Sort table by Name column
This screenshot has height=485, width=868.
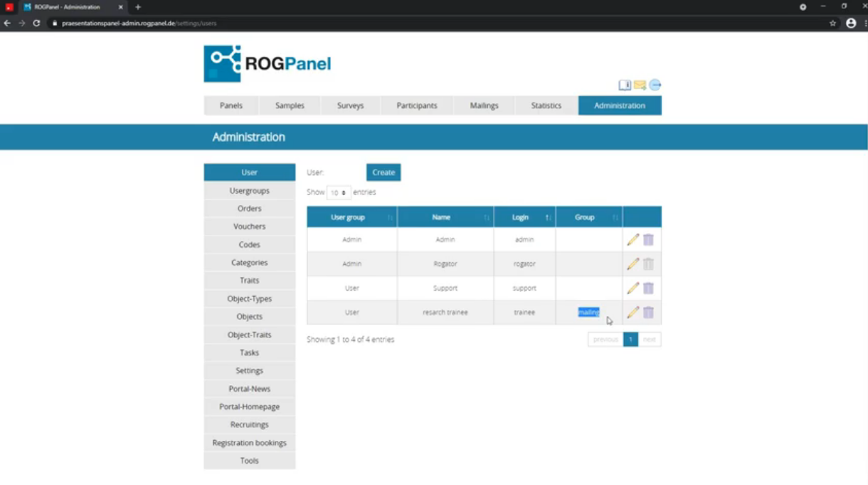point(445,217)
